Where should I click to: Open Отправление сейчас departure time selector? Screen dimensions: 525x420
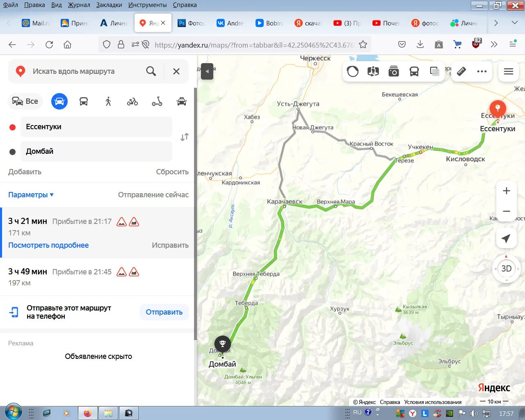153,195
